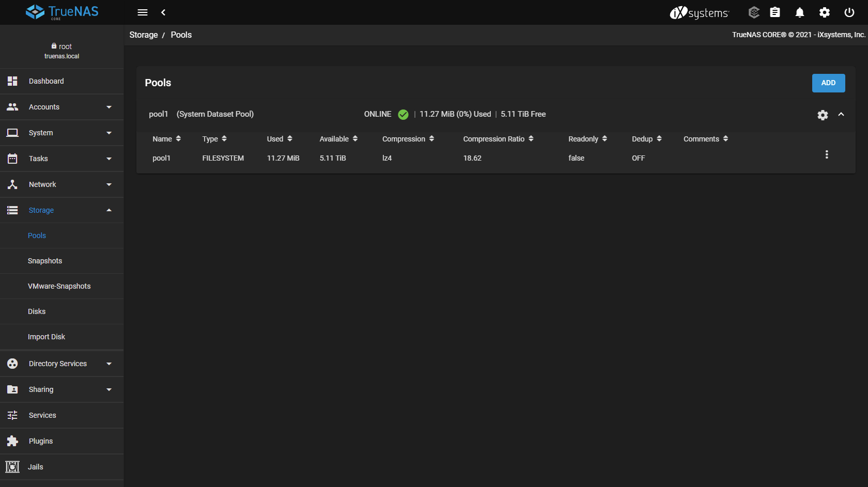Click the Storage stack icon
Viewport: 868px width, 487px height.
12,210
